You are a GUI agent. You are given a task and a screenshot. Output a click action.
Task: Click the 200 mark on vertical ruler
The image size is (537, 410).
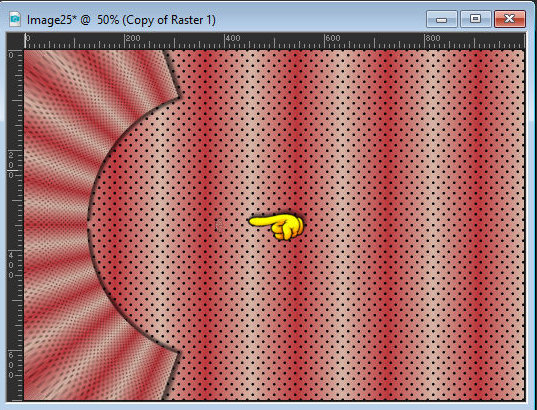(11, 165)
